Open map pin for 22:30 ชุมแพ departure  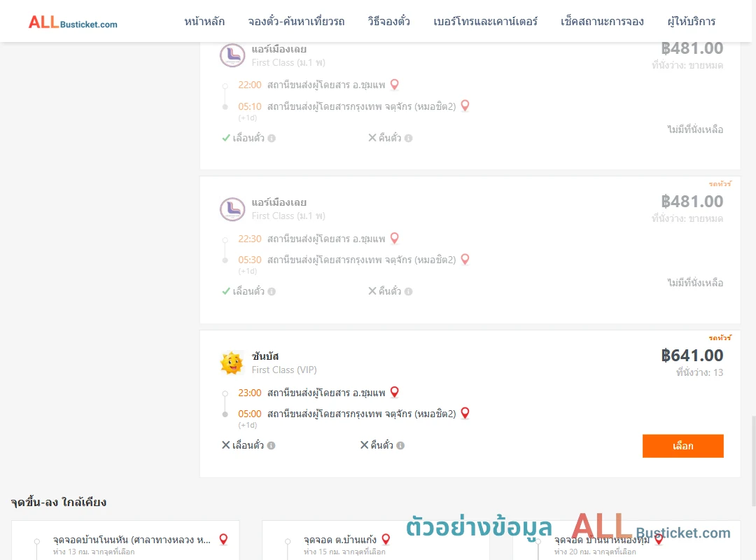(x=394, y=238)
